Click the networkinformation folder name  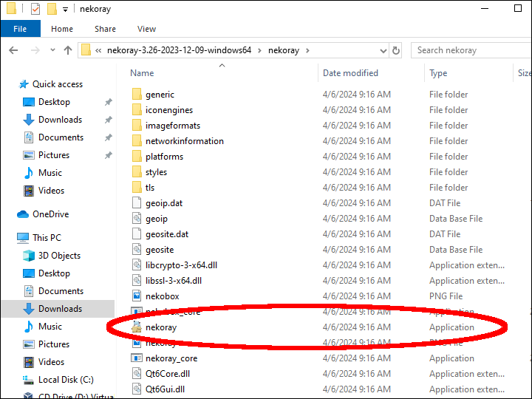(x=185, y=141)
